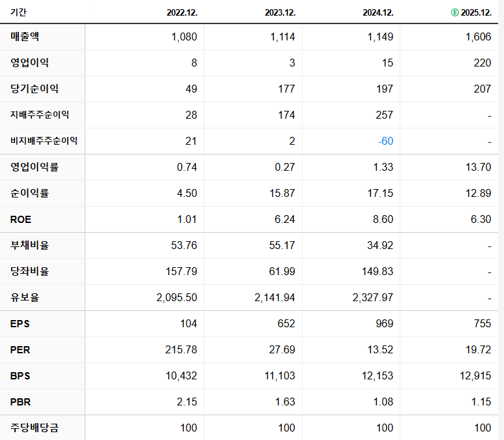The height and width of the screenshot is (440, 504).
Task: Click the ROE row label
Action: tap(21, 219)
